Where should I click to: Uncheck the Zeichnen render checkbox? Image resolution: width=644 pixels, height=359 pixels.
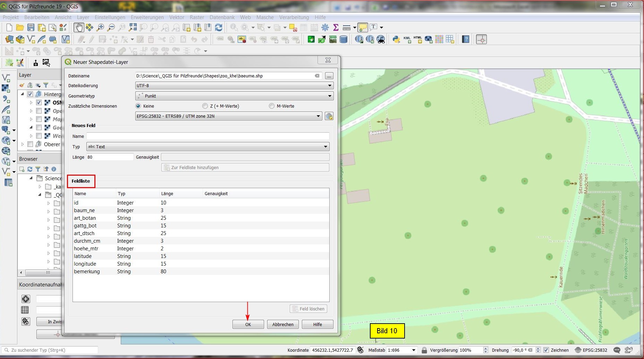coord(546,350)
